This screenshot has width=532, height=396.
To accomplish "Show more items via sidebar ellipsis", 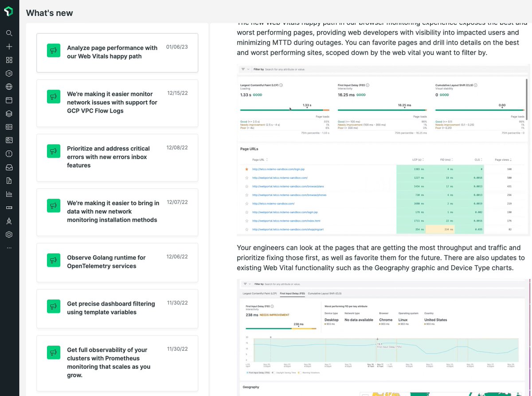I will (9, 248).
